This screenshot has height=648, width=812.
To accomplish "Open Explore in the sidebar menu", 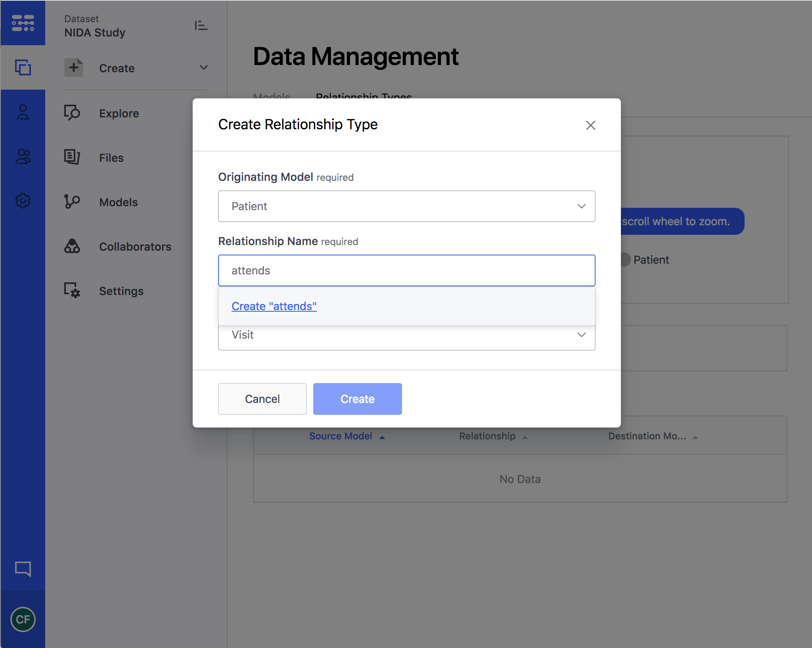I will [119, 113].
